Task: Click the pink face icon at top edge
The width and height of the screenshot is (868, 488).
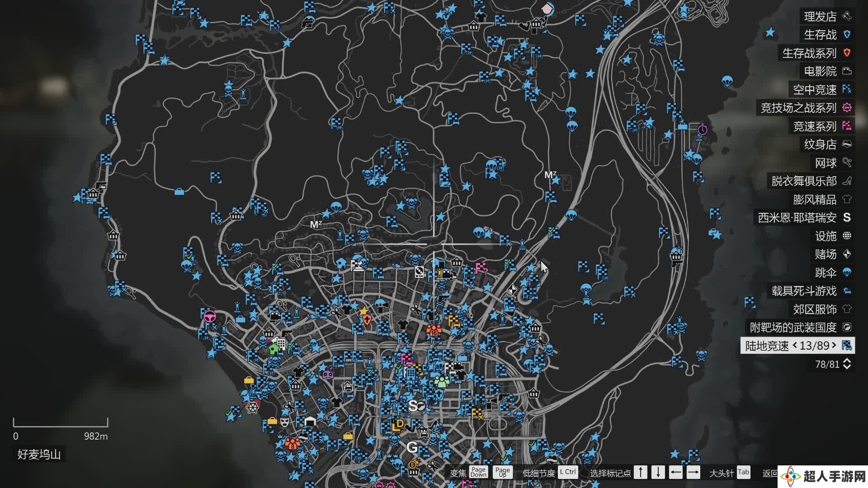Action: pyautogui.click(x=547, y=8)
